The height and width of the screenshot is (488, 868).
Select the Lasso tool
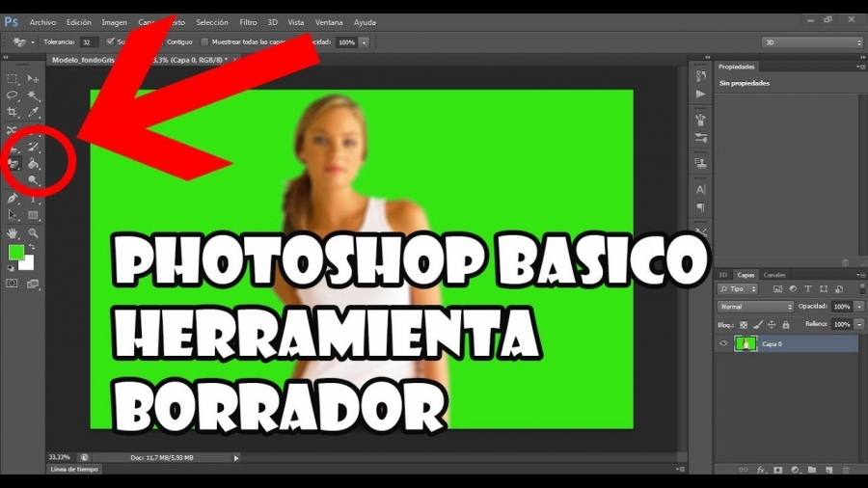(12, 95)
